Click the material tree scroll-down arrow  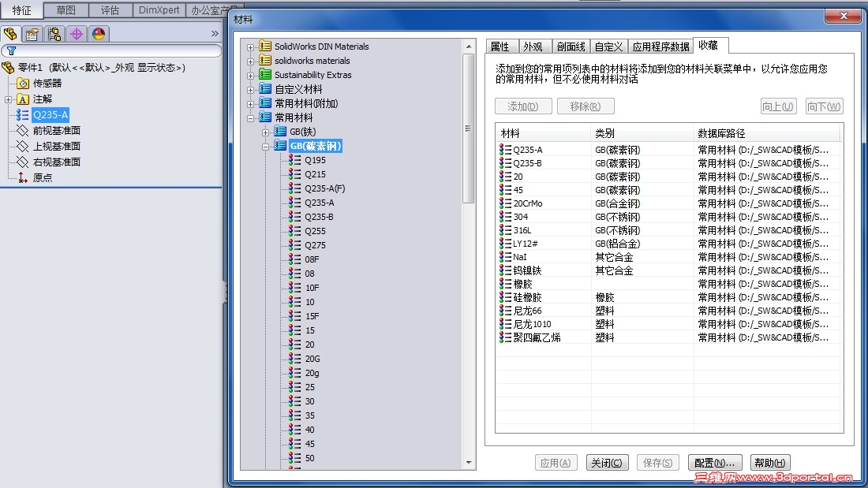(x=468, y=463)
